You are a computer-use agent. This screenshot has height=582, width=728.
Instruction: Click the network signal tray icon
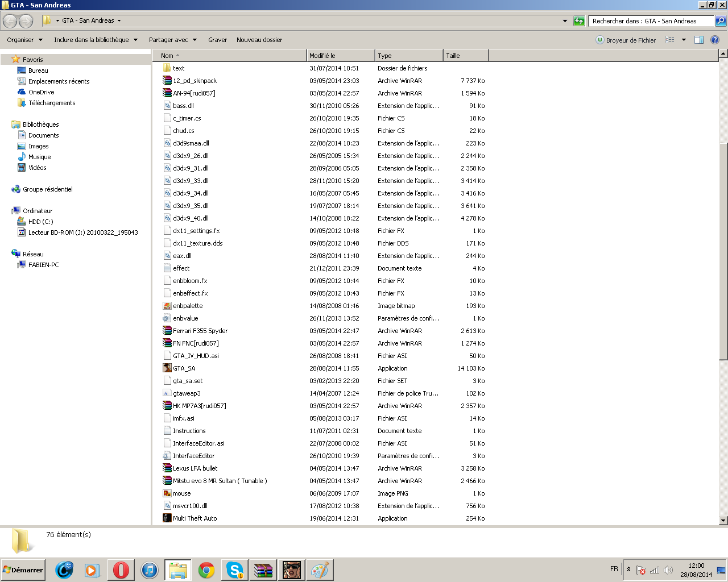[655, 570]
